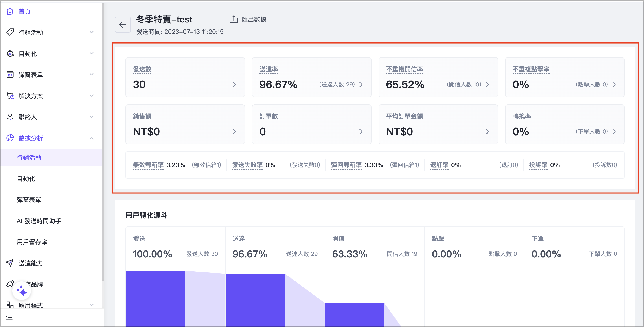Screen dimensions: 644x327
Task: Click the shopping cart icon for 解決方案
Action: [10, 96]
